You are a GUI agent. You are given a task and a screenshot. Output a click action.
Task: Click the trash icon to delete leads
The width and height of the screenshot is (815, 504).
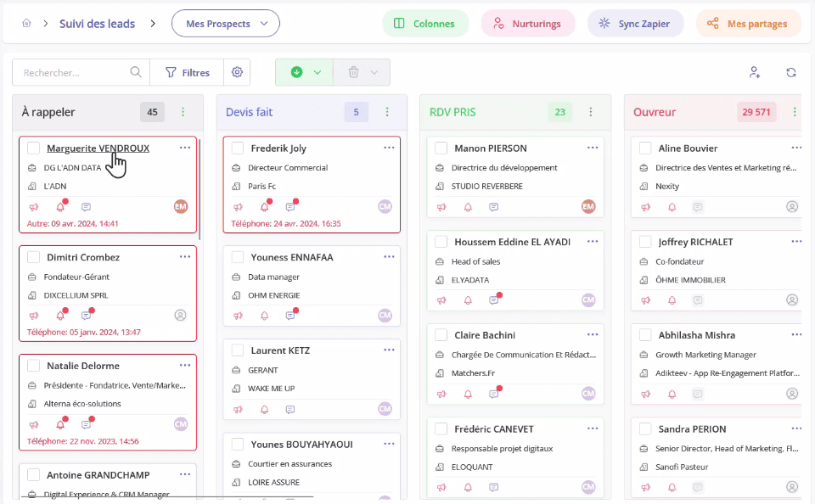[353, 72]
